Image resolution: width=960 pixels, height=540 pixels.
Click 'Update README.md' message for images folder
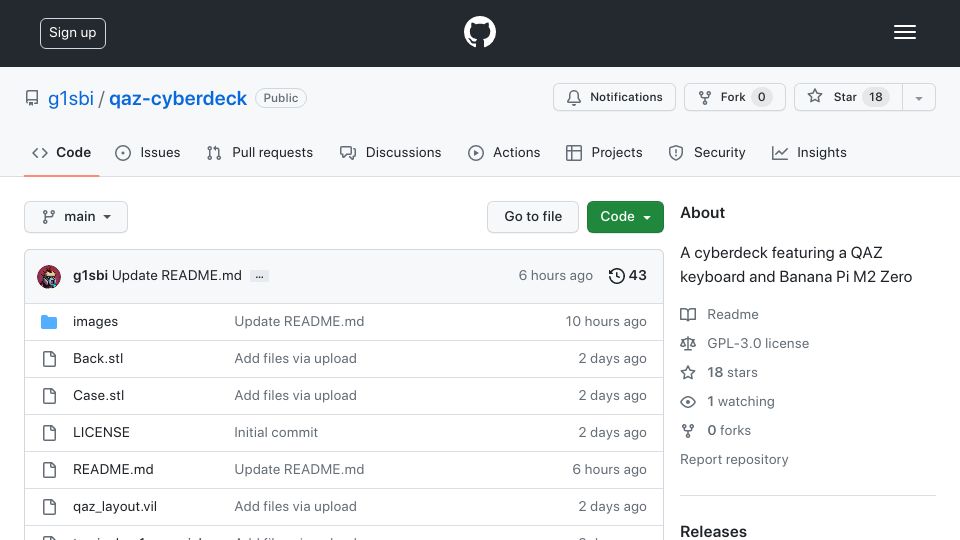click(x=299, y=321)
